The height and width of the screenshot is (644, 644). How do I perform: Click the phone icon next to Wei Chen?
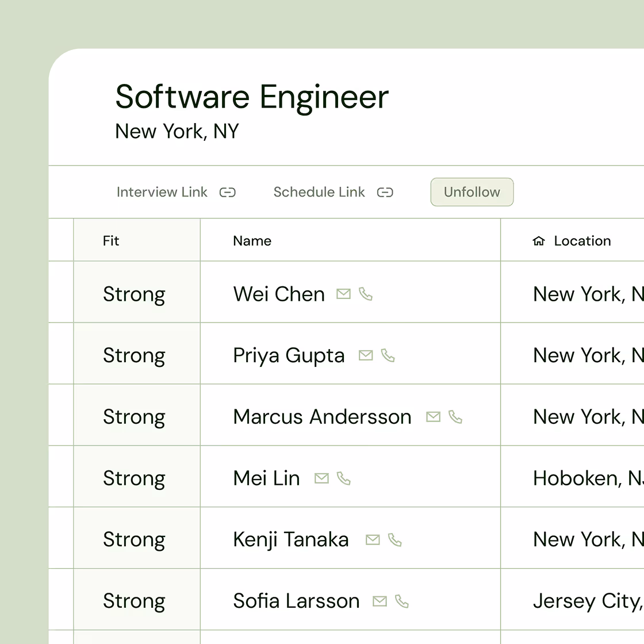[366, 294]
